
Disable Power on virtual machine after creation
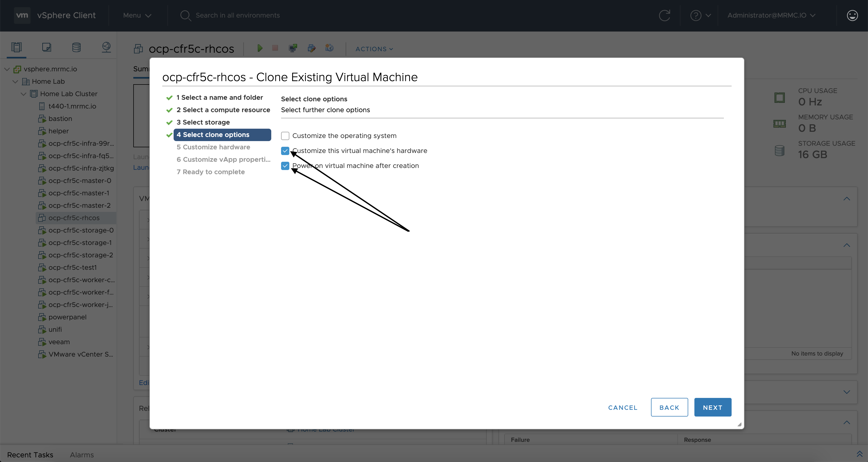285,165
